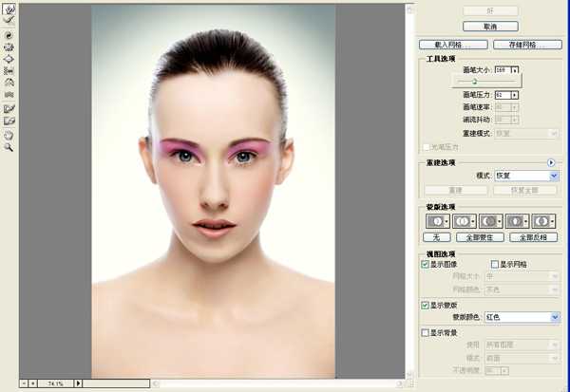Click the horizontal scrollbar below the preview
Image resolution: width=570 pixels, height=392 pixels.
pyautogui.click(x=278, y=383)
